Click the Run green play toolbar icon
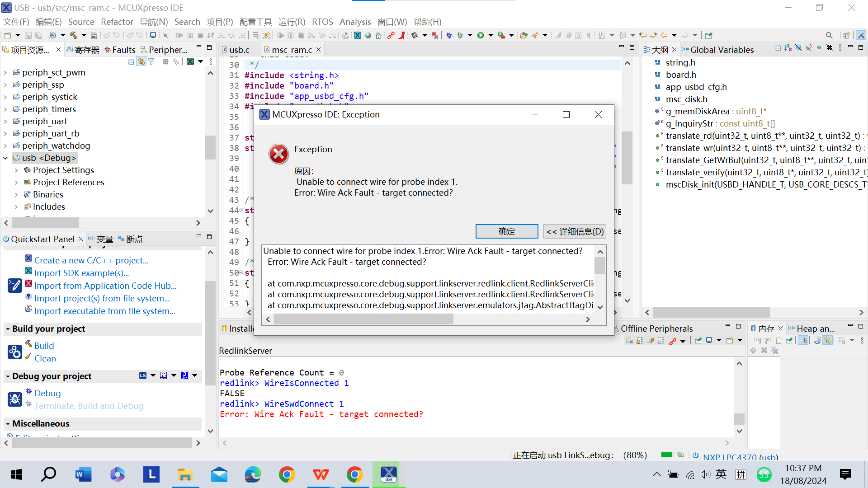This screenshot has height=488, width=868. [x=481, y=35]
